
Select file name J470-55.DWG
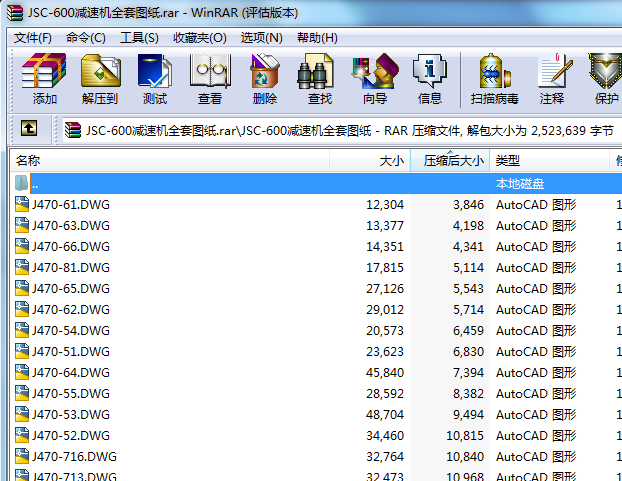point(71,393)
